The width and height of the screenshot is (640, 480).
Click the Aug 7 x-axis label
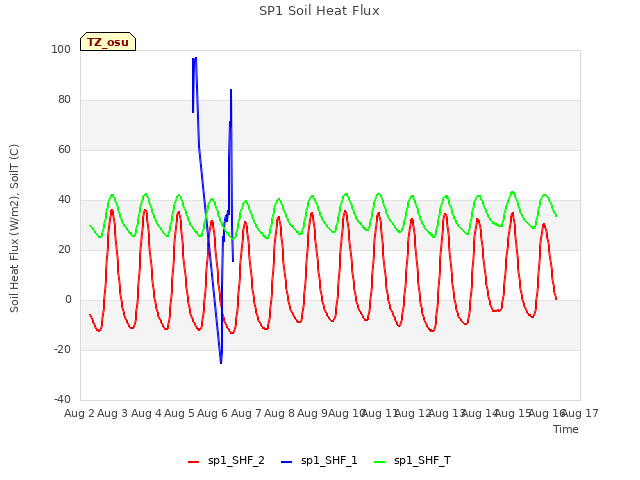246,413
